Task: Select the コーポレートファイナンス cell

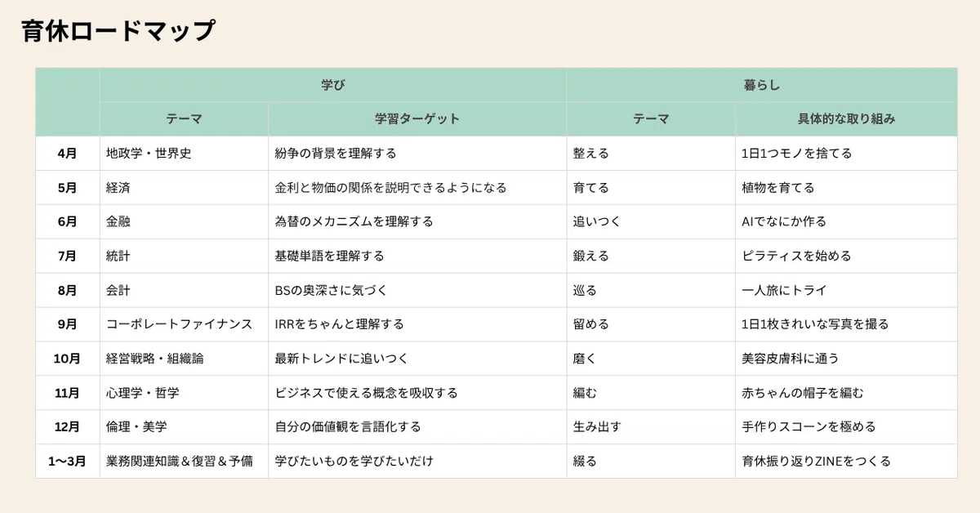Action: (184, 324)
